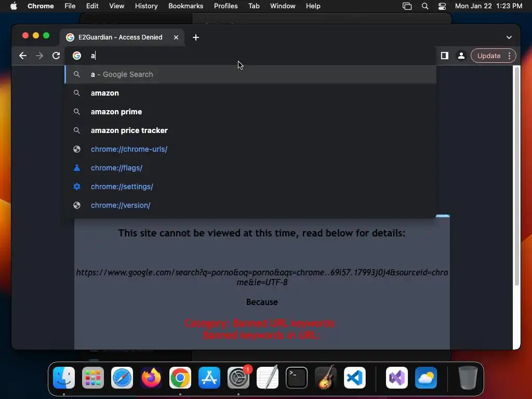Open the Edit menu
The width and height of the screenshot is (532, 399).
click(x=92, y=6)
